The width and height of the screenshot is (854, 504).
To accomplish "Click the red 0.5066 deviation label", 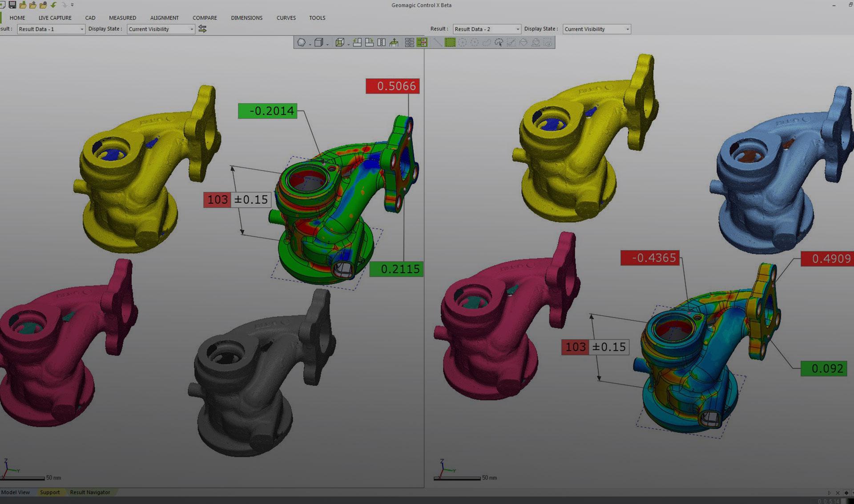I will (x=392, y=86).
